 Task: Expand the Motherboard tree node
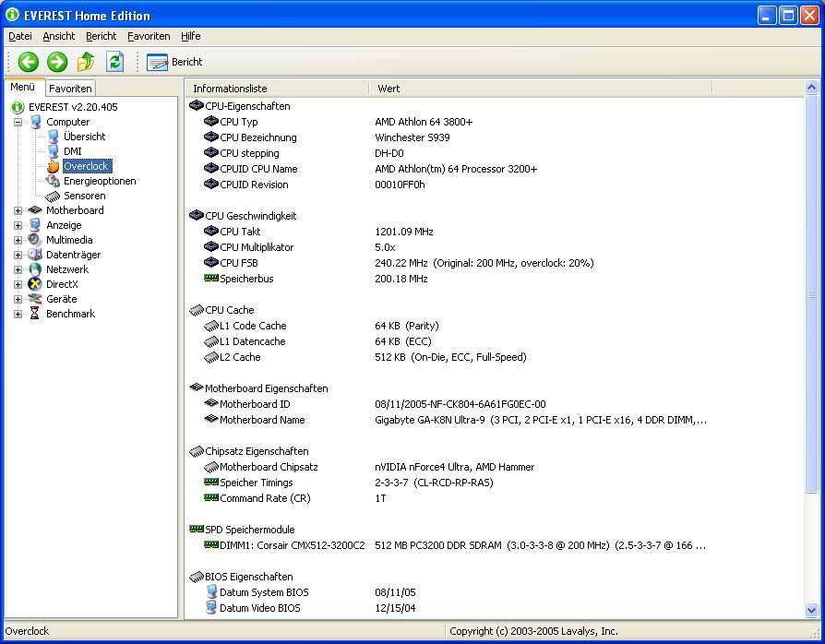[18, 210]
